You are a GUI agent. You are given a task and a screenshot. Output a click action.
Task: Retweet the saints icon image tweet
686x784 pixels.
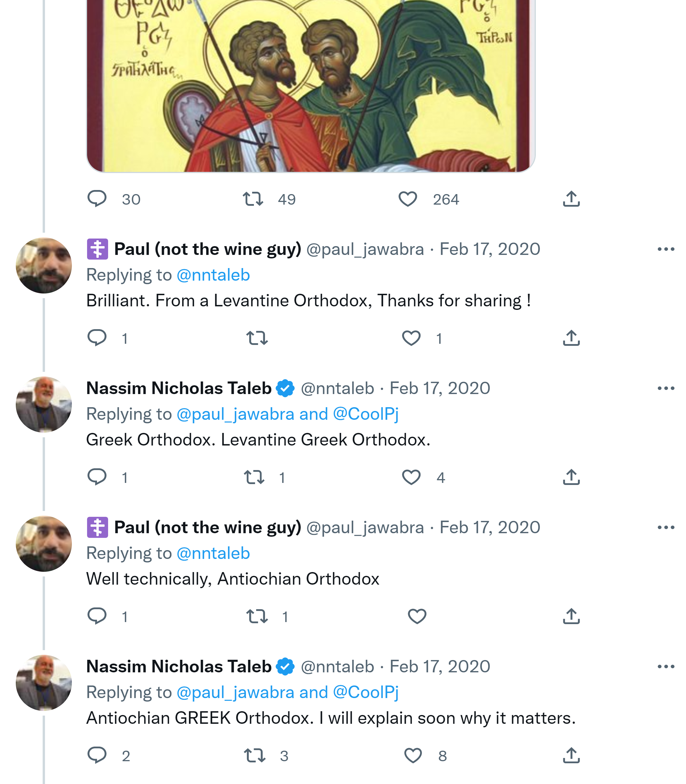coord(253,199)
